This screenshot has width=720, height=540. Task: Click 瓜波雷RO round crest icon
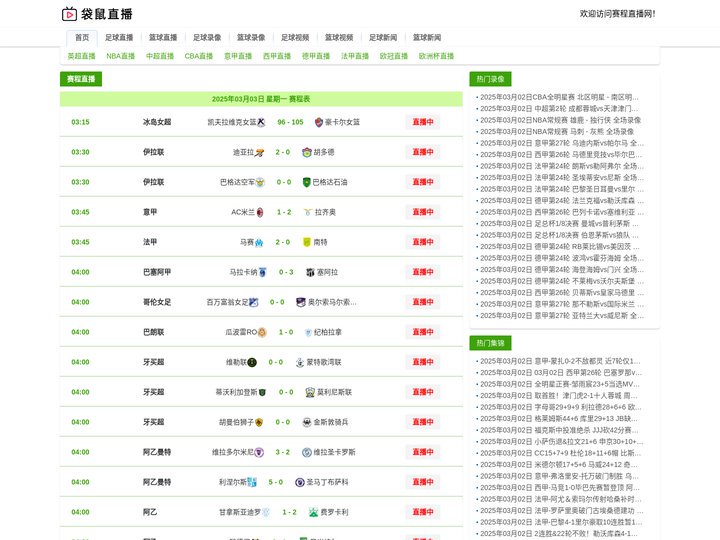pyautogui.click(x=262, y=332)
